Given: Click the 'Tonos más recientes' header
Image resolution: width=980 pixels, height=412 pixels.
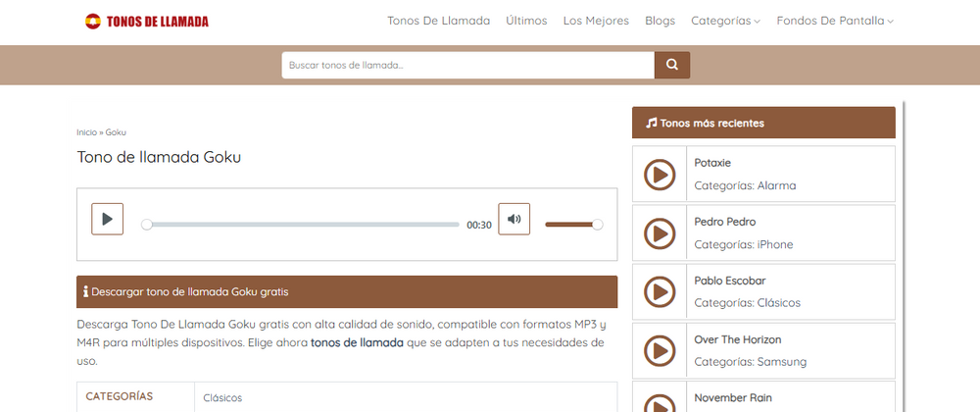Looking at the screenshot, I should point(763,123).
